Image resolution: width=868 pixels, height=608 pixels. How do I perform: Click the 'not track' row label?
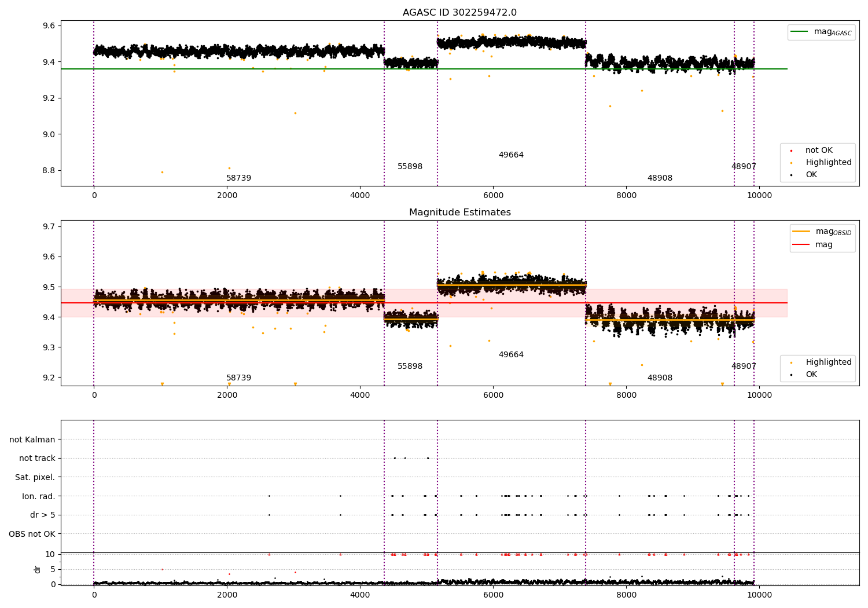tap(37, 459)
